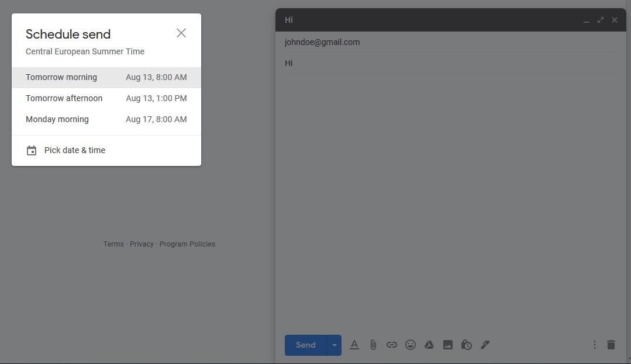The image size is (631, 364).
Task: Open the Program Policies link
Action: point(187,244)
